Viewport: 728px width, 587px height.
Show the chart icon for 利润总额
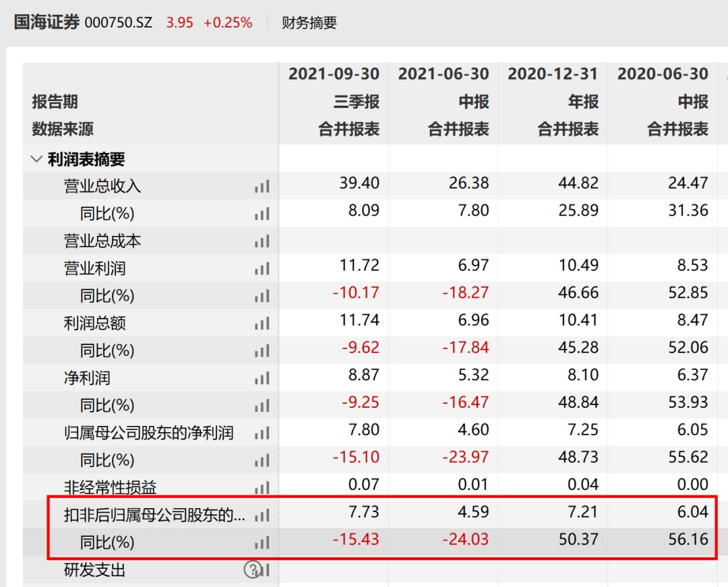pyautogui.click(x=262, y=323)
